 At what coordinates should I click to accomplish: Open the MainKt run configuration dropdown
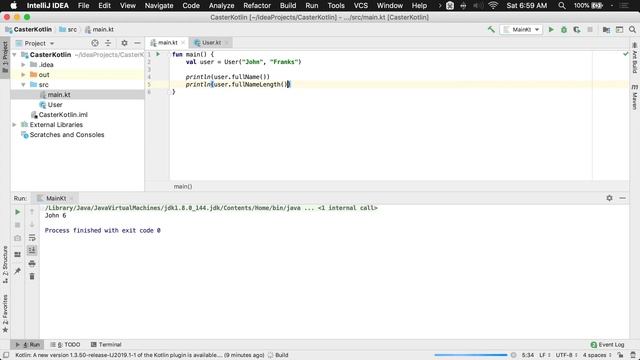click(521, 29)
